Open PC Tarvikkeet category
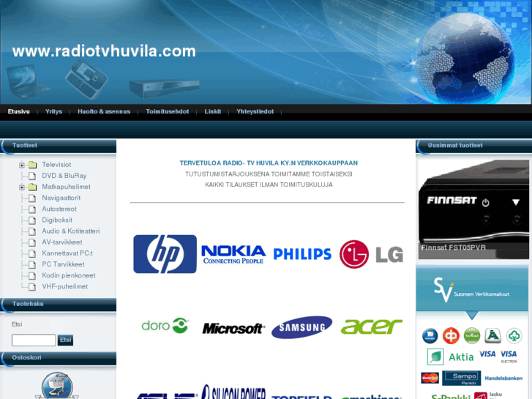Screen dimensions: 532x399 [x=63, y=264]
